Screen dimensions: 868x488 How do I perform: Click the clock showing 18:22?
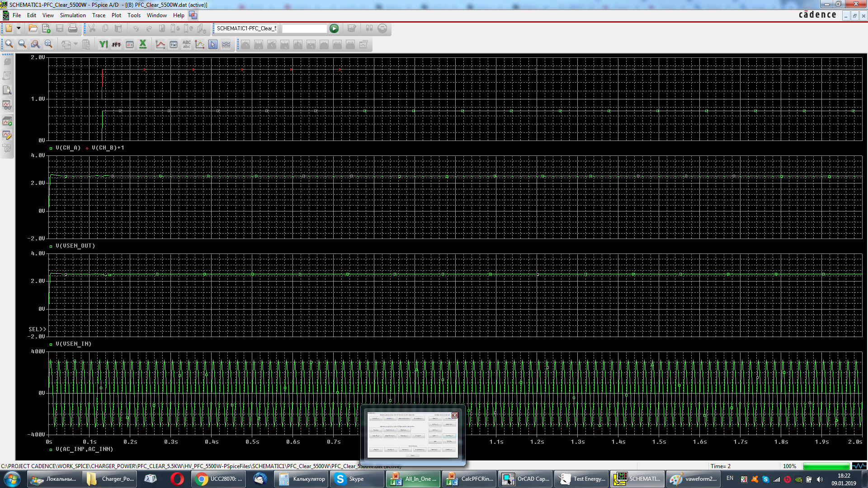844,476
